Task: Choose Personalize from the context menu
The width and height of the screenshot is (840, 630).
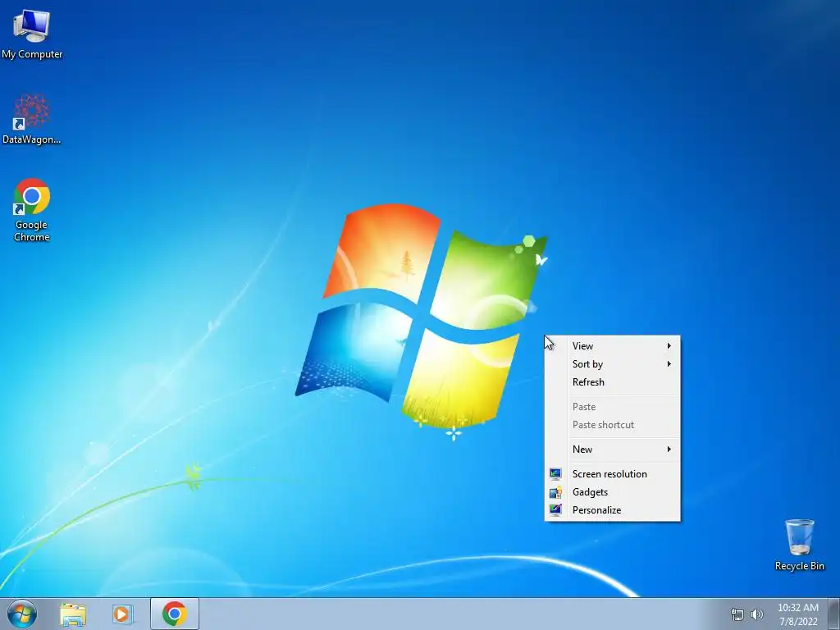Action: (612, 510)
